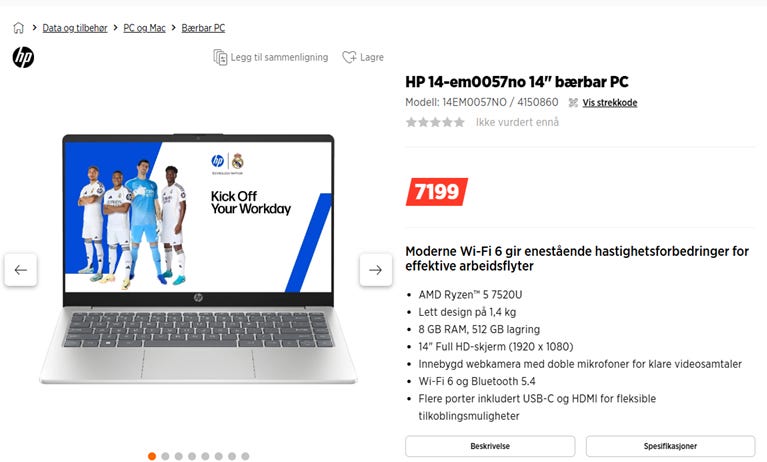
Task: Open the Vis strekkode link
Action: 609,103
